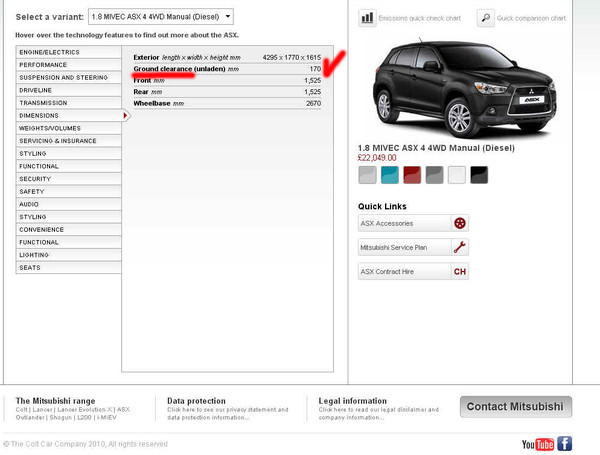
Task: Click the Wheelbase mm row
Action: pos(227,103)
